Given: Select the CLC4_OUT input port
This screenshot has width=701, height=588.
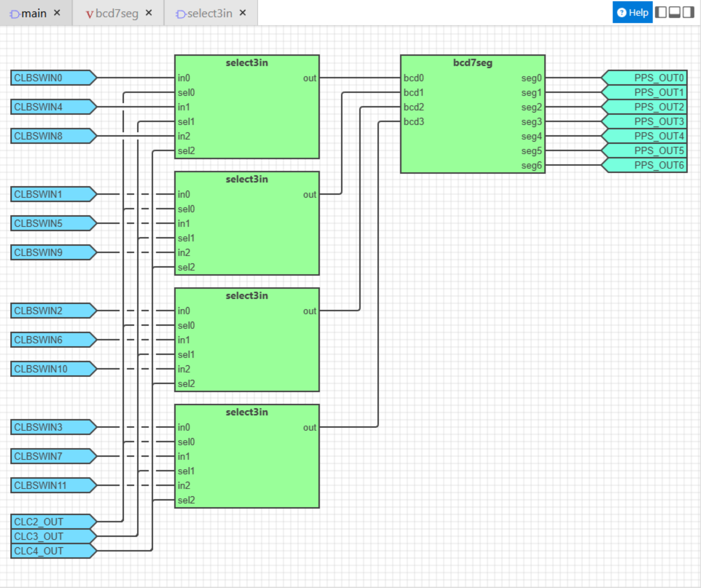Looking at the screenshot, I should pos(53,551).
